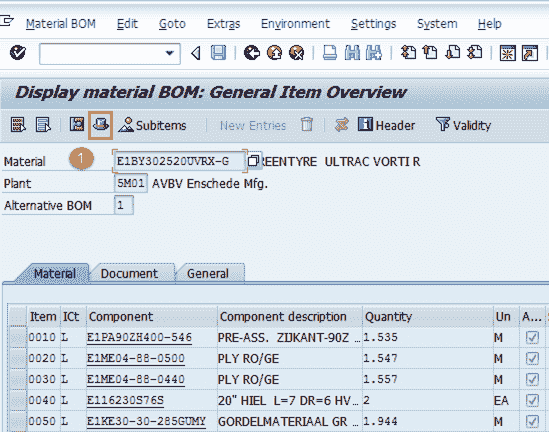Image resolution: width=549 pixels, height=432 pixels.
Task: Open the Settings menu
Action: [374, 24]
